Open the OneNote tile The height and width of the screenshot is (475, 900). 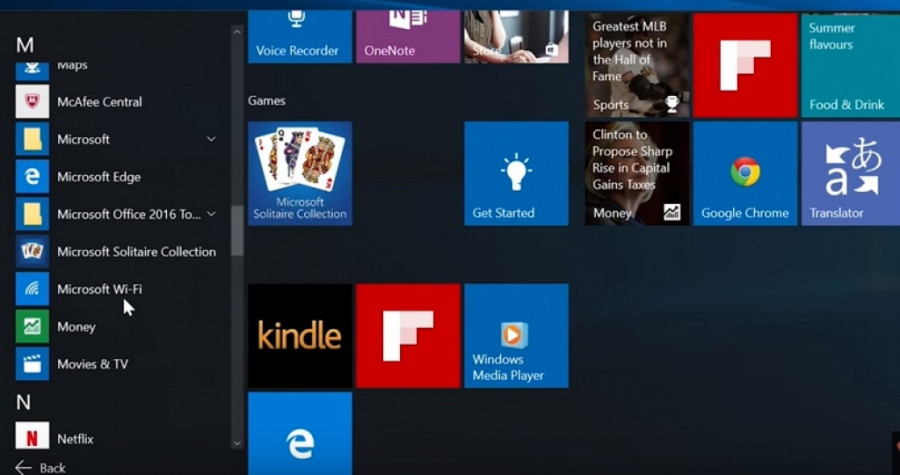click(408, 36)
